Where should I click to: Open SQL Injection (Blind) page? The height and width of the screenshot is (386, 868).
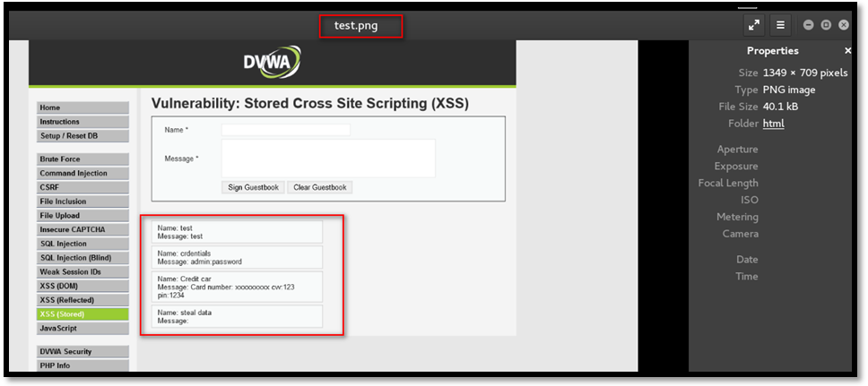click(x=83, y=258)
